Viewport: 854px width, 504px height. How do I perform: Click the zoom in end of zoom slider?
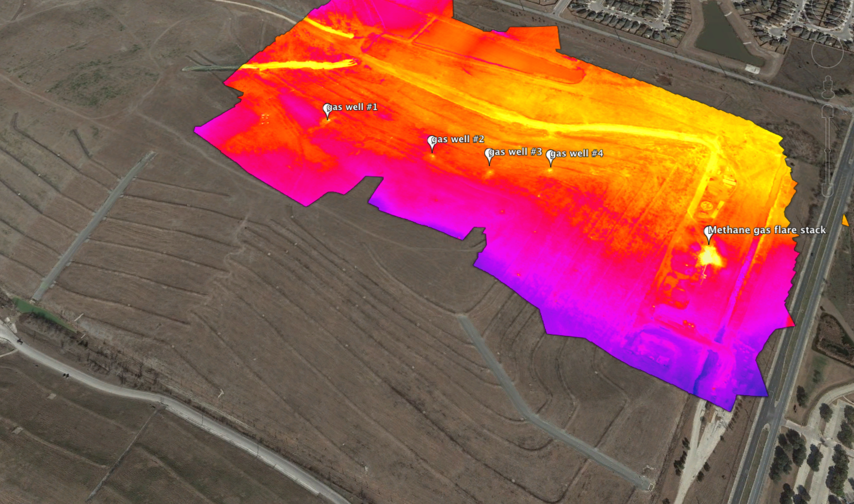coord(828,111)
